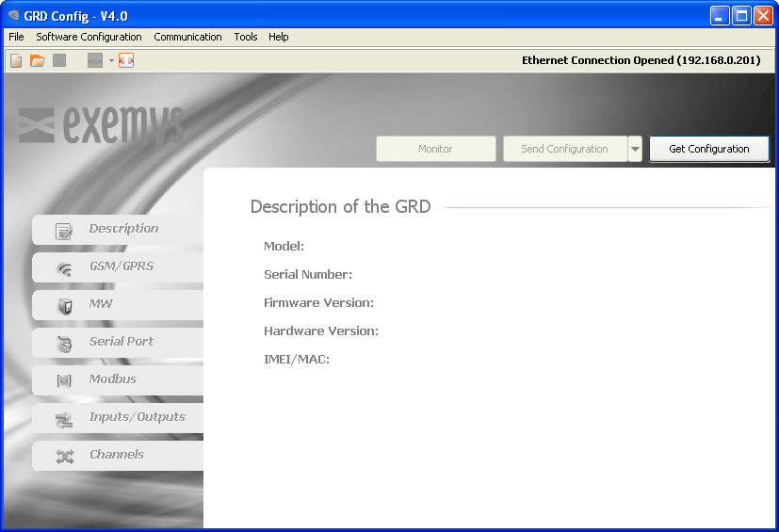The image size is (779, 532).
Task: Click the grayed-out connection toolbar icon
Action: (x=95, y=60)
